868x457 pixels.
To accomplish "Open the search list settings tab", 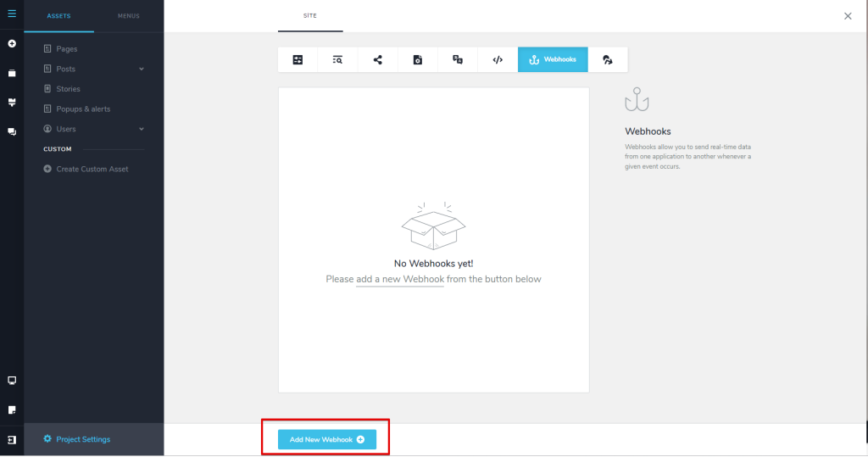I will point(337,59).
